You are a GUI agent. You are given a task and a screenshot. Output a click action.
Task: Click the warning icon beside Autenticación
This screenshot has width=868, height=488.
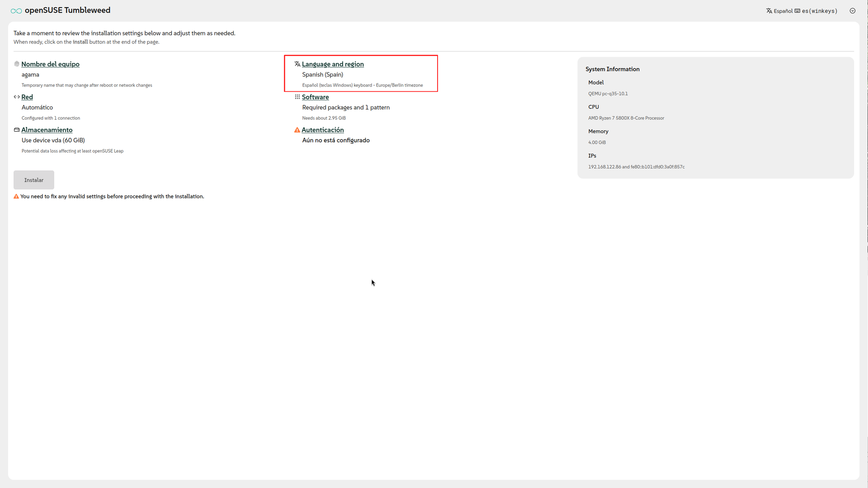[297, 130]
